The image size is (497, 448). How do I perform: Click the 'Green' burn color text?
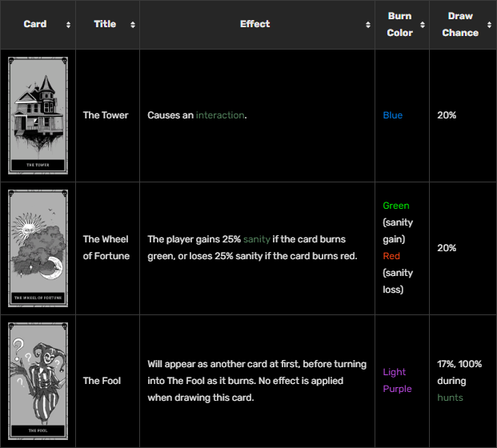pos(396,206)
